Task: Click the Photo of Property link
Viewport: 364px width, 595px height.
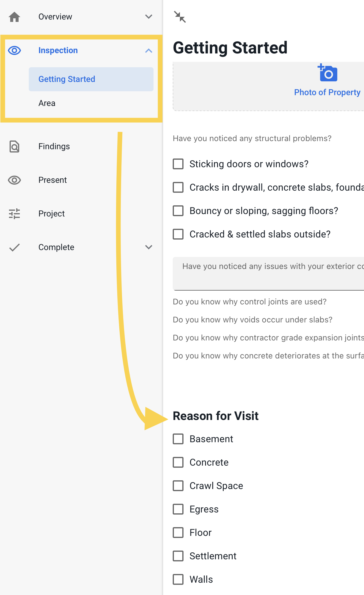Action: [327, 92]
